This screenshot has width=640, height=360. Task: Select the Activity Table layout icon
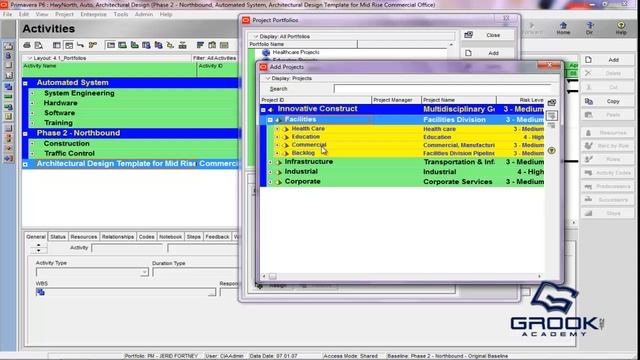(57, 45)
